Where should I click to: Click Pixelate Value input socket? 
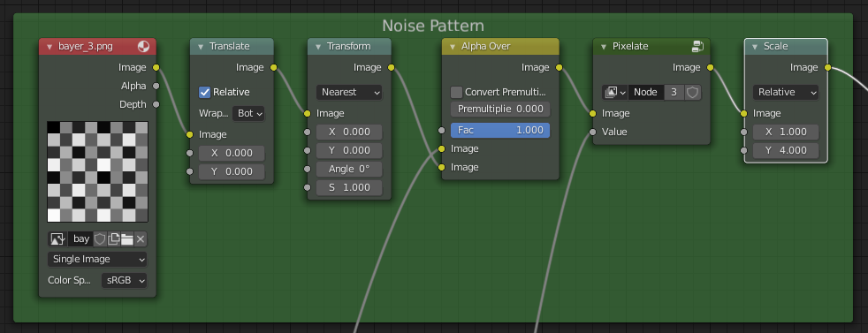[593, 132]
